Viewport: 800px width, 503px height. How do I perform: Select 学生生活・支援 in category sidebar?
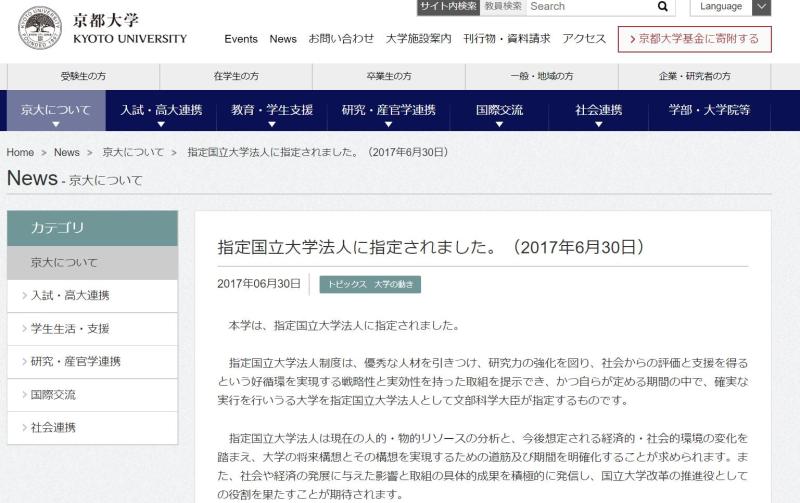coord(92,329)
